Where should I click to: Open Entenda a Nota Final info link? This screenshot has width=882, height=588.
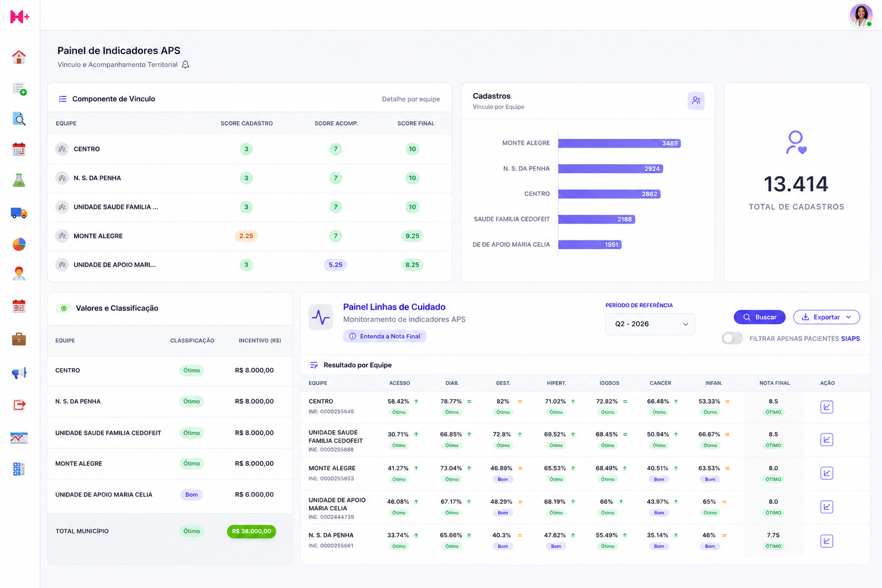point(385,336)
